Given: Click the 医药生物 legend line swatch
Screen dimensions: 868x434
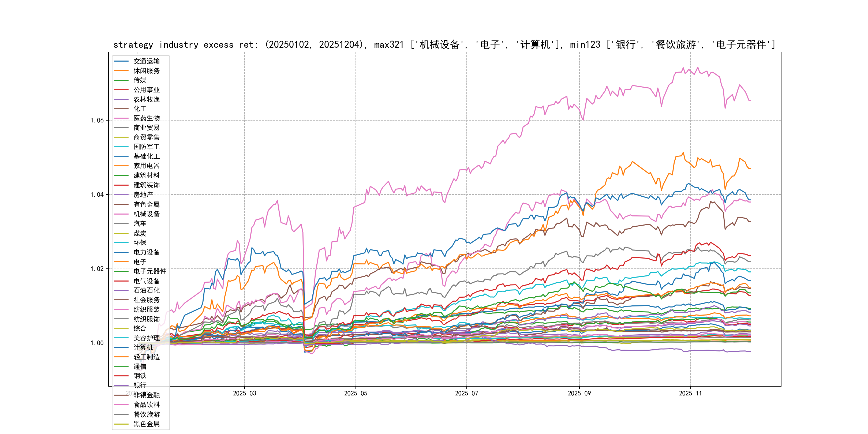Looking at the screenshot, I should pos(121,118).
